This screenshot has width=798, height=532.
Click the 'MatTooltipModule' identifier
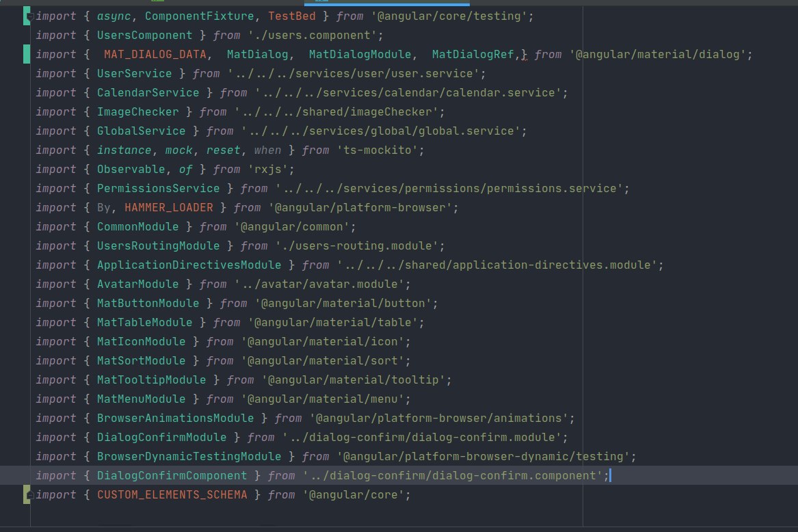pos(152,380)
